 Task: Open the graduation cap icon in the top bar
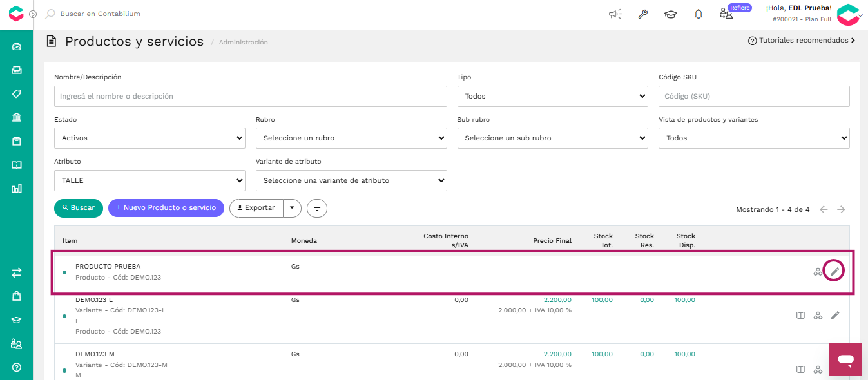tap(671, 14)
